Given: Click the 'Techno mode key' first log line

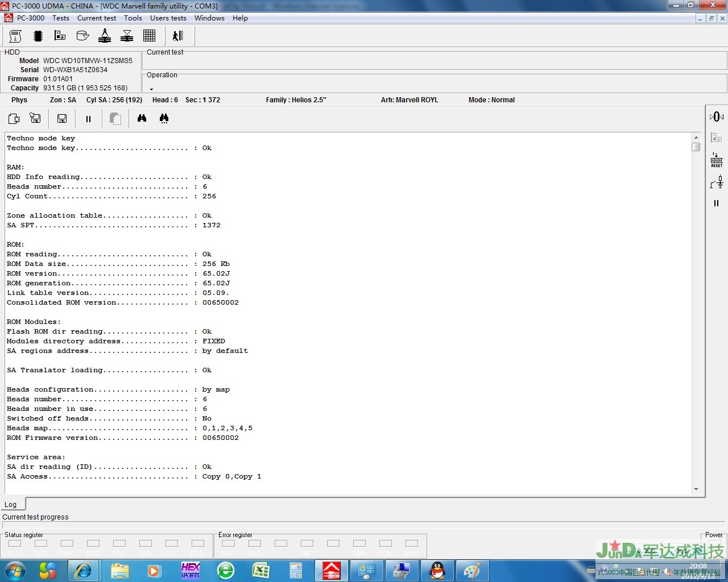Looking at the screenshot, I should pyautogui.click(x=41, y=138).
